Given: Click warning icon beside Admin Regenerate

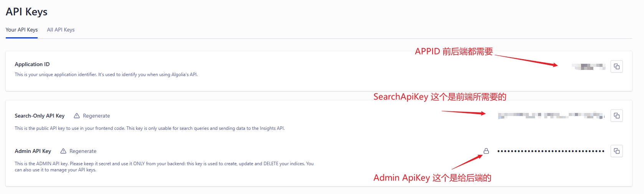Looking at the screenshot, I should 63,151.
